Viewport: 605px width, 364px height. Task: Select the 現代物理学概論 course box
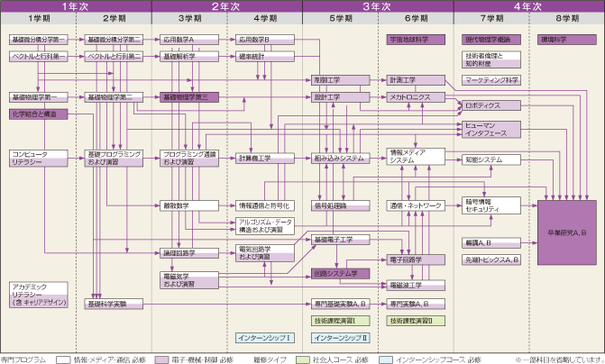pyautogui.click(x=491, y=40)
